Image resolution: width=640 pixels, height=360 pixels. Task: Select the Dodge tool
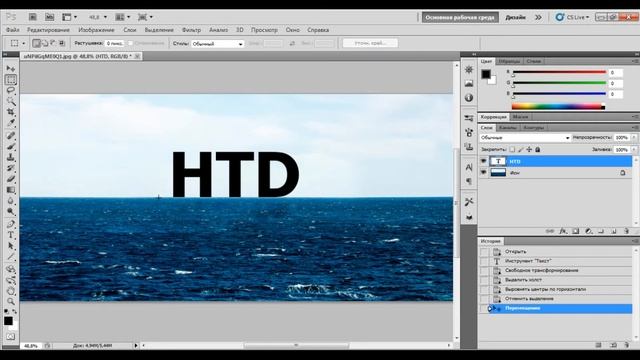coord(11,212)
